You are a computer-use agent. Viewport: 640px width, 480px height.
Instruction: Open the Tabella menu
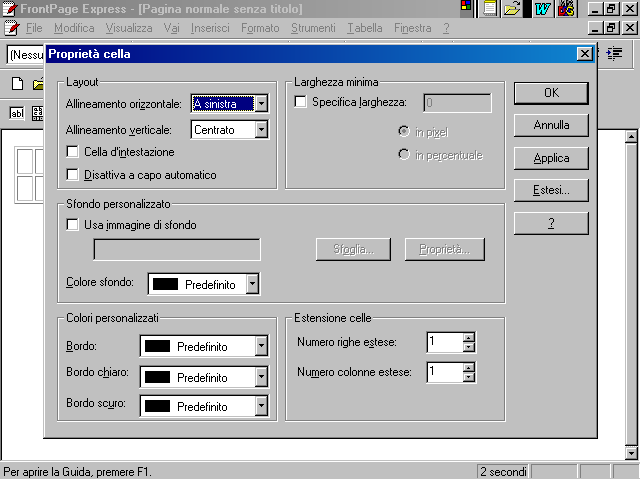364,28
